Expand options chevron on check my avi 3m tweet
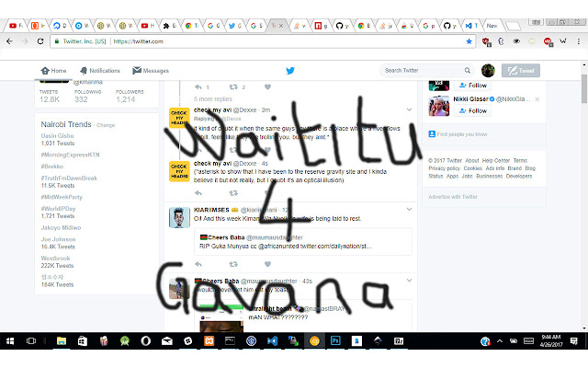588x368 pixels. pos(409,109)
